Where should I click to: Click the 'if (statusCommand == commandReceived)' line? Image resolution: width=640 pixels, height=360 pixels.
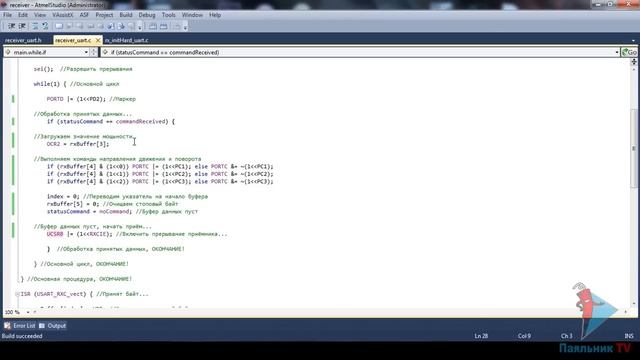111,122
